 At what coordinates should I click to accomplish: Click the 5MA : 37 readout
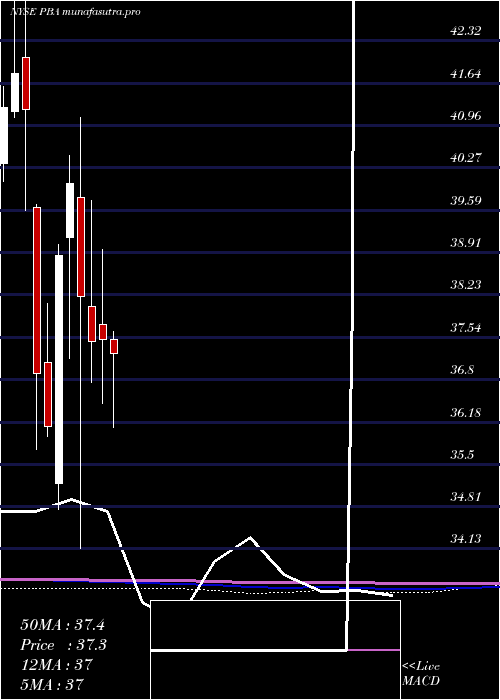[52, 685]
